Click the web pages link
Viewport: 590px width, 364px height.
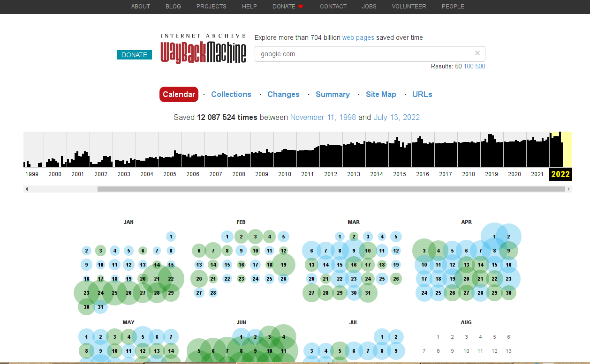coord(358,37)
